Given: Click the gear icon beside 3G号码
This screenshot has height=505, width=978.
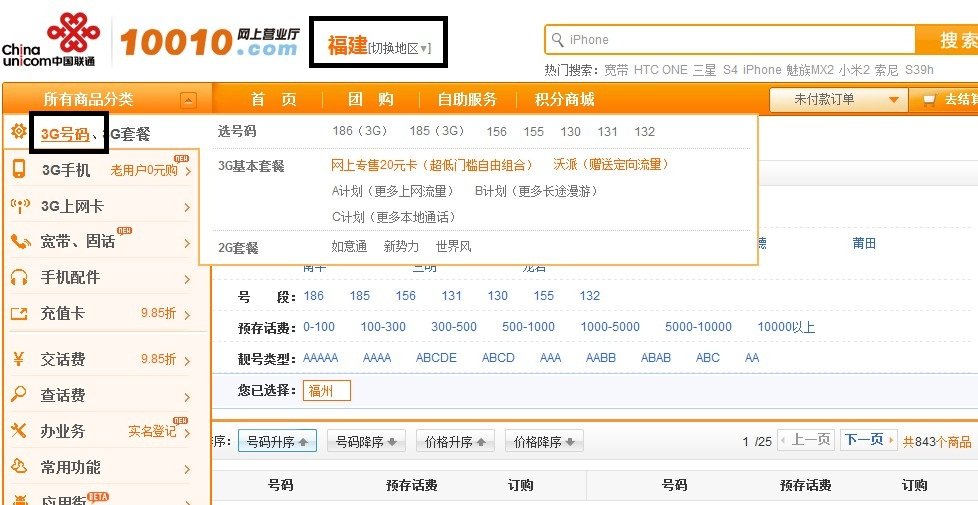Looking at the screenshot, I should (x=19, y=132).
